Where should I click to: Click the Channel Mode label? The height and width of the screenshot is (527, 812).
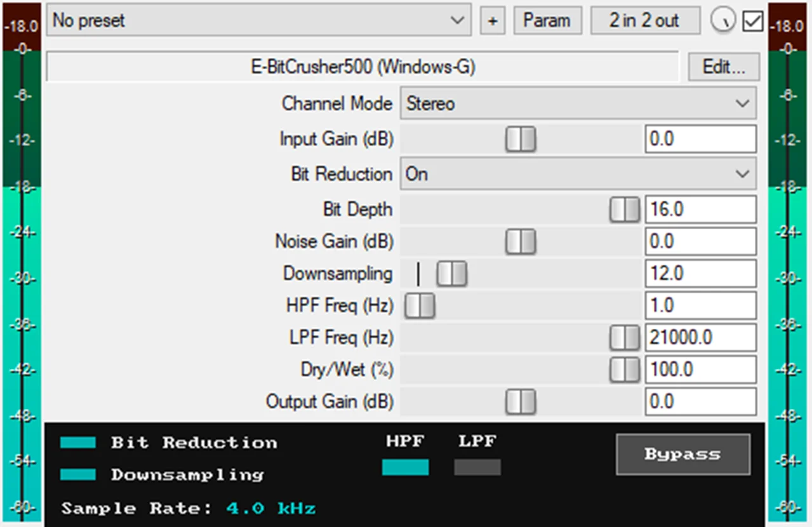[x=337, y=103]
